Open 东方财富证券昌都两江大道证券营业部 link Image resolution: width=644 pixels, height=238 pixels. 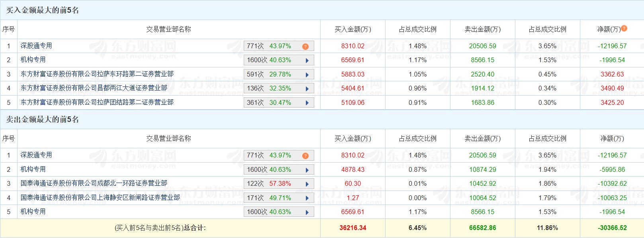point(94,88)
